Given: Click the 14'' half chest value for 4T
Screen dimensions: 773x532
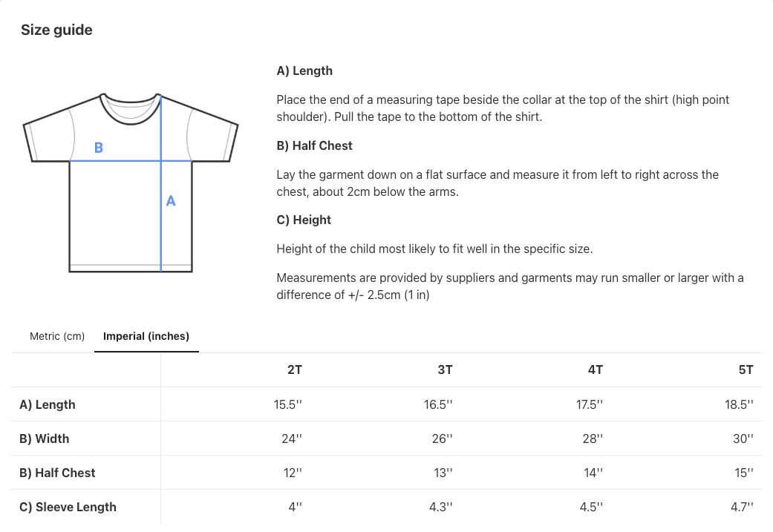Looking at the screenshot, I should pos(593,473).
